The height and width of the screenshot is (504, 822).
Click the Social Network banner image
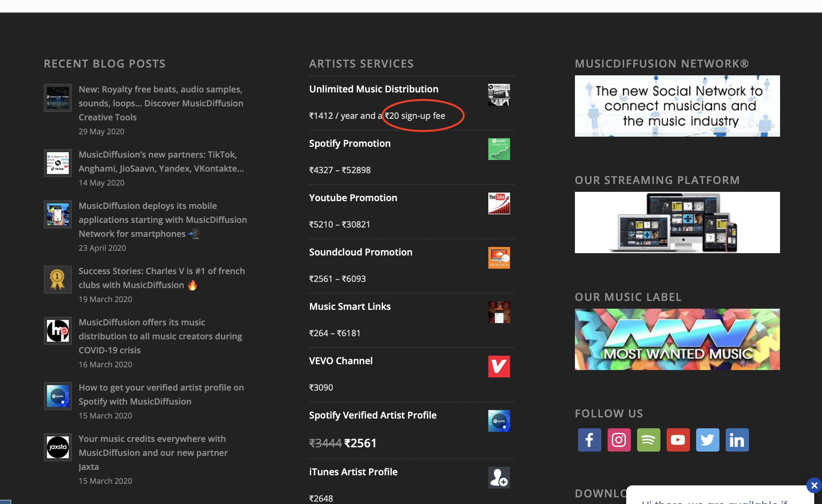point(677,106)
